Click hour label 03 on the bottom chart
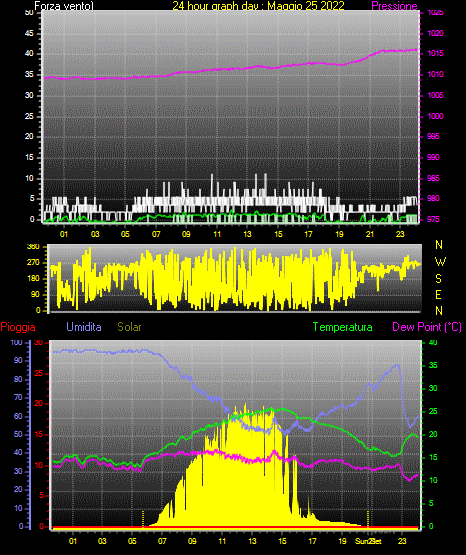 [x=102, y=541]
